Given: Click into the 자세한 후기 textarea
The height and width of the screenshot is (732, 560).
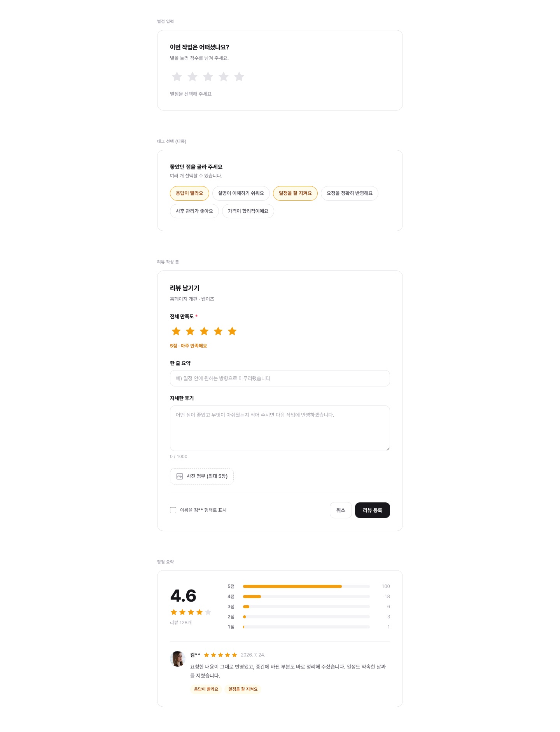Looking at the screenshot, I should (x=280, y=428).
